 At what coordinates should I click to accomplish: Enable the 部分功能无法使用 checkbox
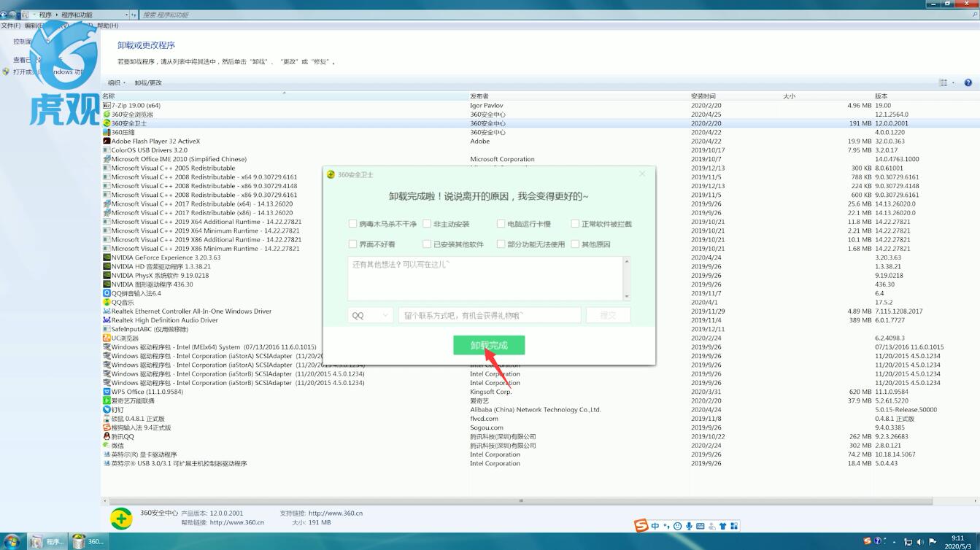click(501, 244)
